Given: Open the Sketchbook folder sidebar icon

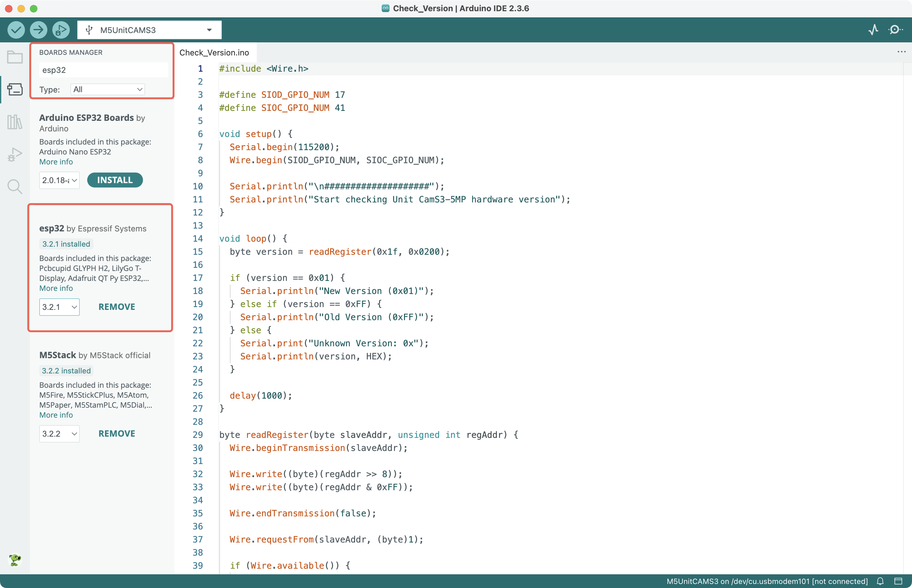Looking at the screenshot, I should click(x=15, y=57).
